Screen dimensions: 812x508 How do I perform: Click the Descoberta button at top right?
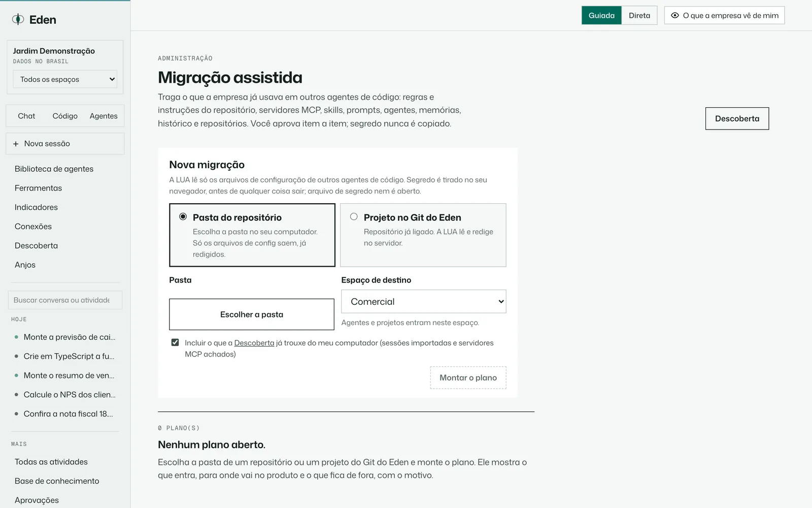[x=737, y=118]
